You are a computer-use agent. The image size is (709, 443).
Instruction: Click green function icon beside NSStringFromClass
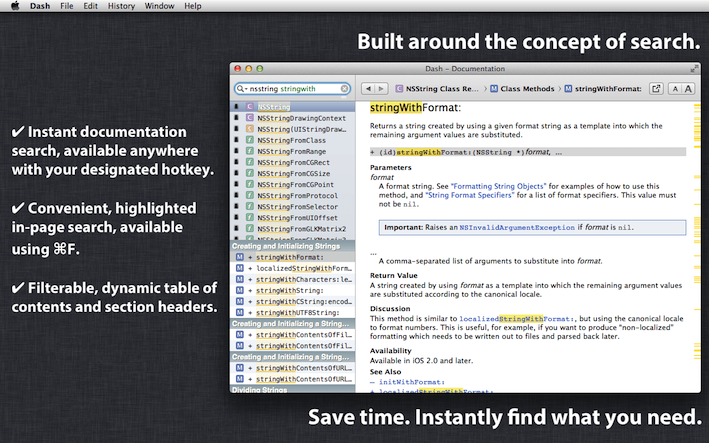(250, 140)
